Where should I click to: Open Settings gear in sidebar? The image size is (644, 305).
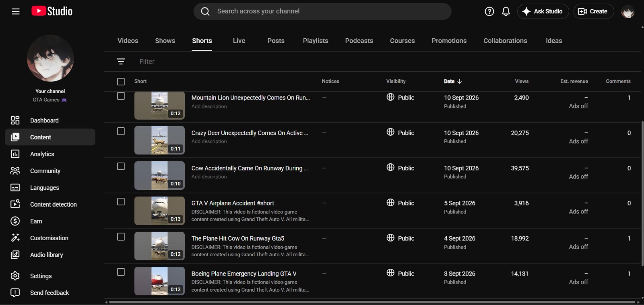point(15,276)
